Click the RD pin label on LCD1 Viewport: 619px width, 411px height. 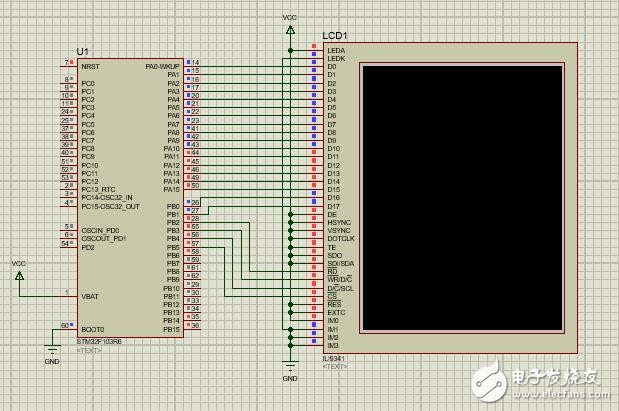pos(332,271)
